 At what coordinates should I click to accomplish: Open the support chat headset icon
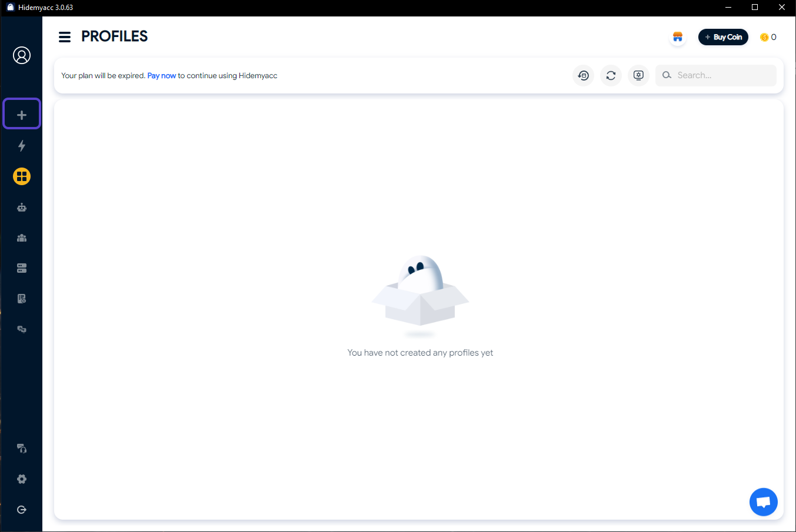22,448
